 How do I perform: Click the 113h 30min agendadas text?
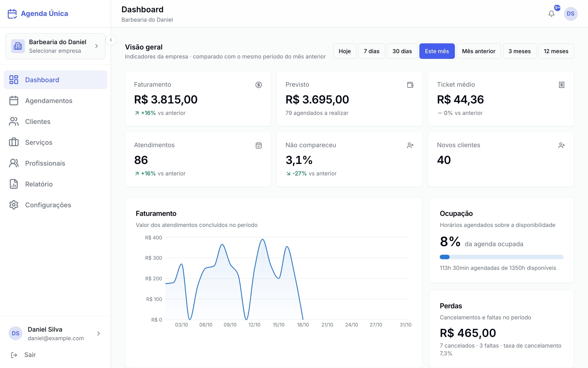pyautogui.click(x=498, y=268)
